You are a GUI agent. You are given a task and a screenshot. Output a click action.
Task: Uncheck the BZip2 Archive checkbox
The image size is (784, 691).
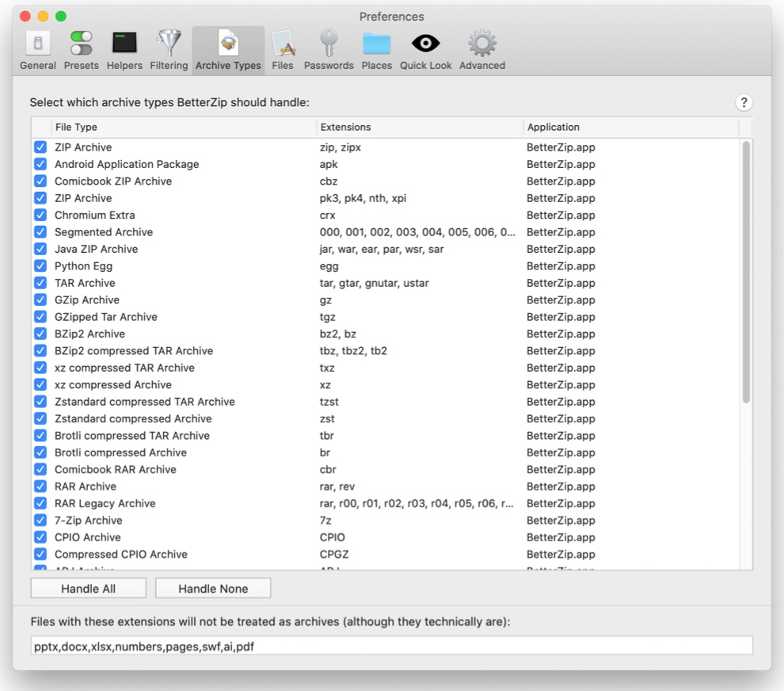(40, 334)
